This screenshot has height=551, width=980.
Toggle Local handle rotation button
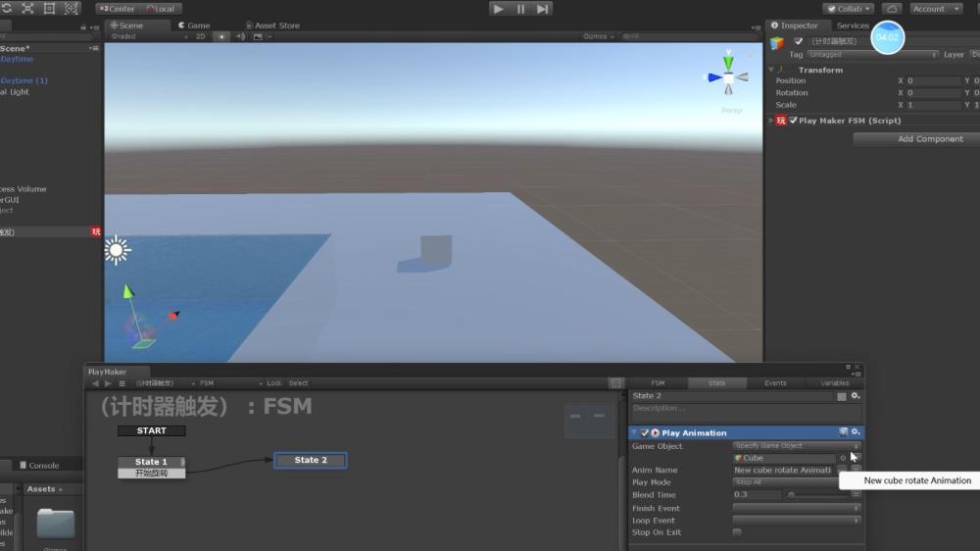161,9
